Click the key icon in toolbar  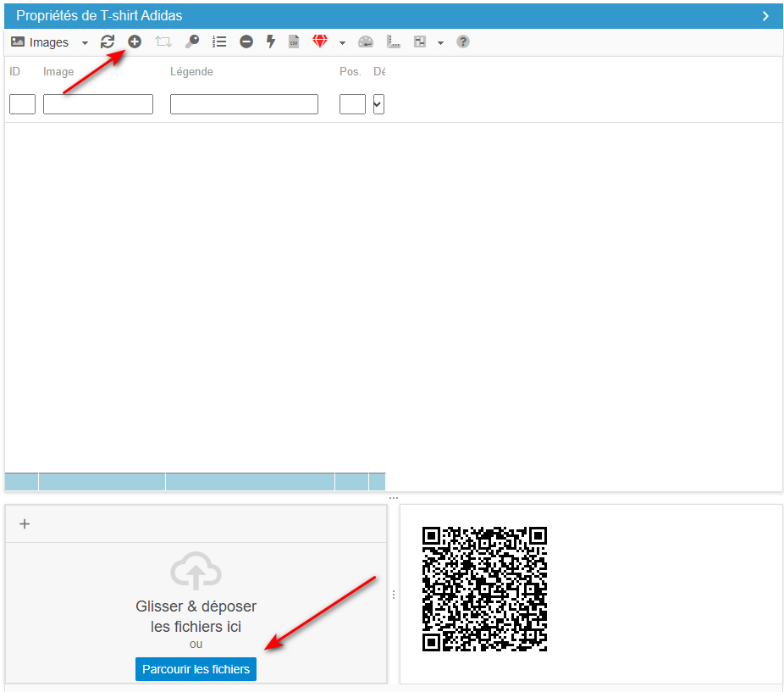point(192,42)
